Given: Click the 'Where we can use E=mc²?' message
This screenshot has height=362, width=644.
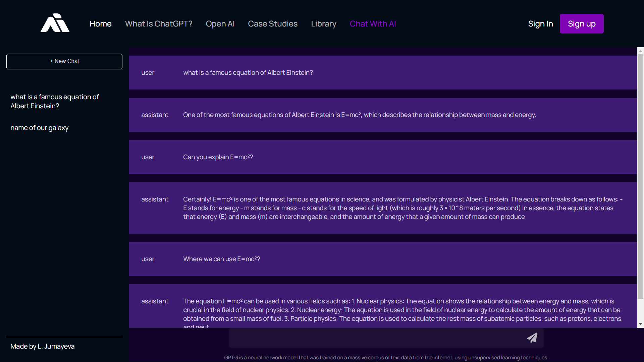Looking at the screenshot, I should (x=221, y=259).
